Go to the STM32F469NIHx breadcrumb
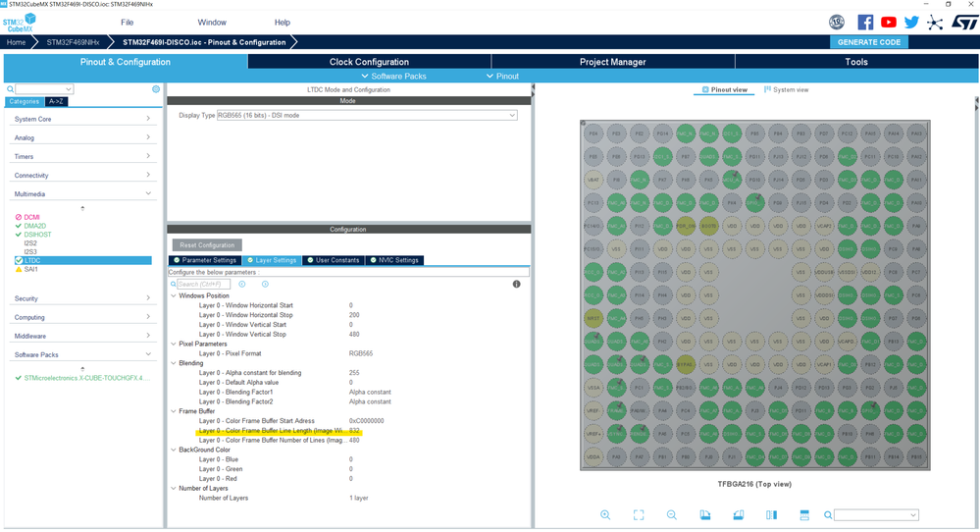980x532 pixels. 73,42
